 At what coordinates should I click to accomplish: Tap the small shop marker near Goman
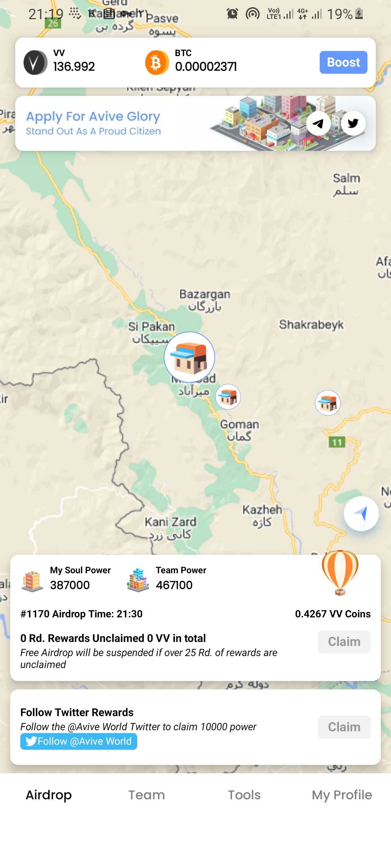click(228, 397)
